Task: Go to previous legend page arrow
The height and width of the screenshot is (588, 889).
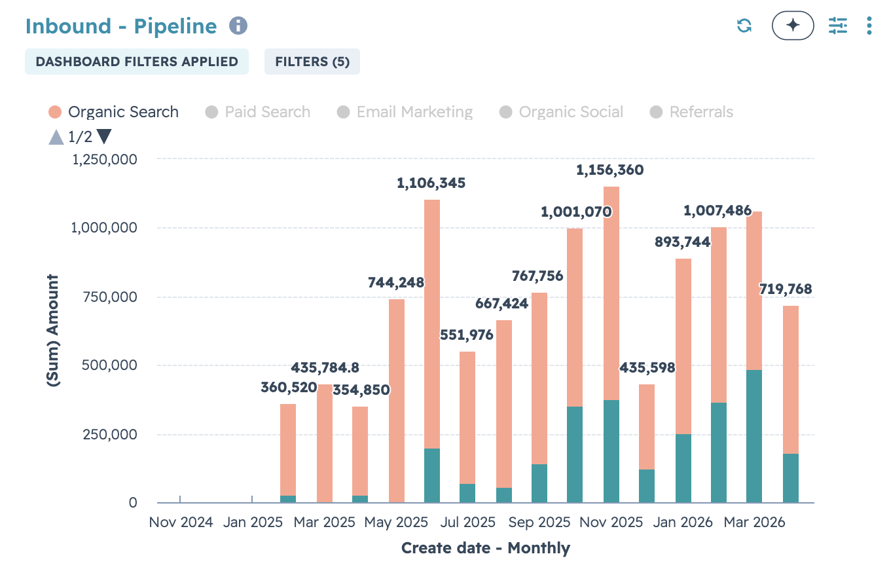Action: click(x=56, y=137)
